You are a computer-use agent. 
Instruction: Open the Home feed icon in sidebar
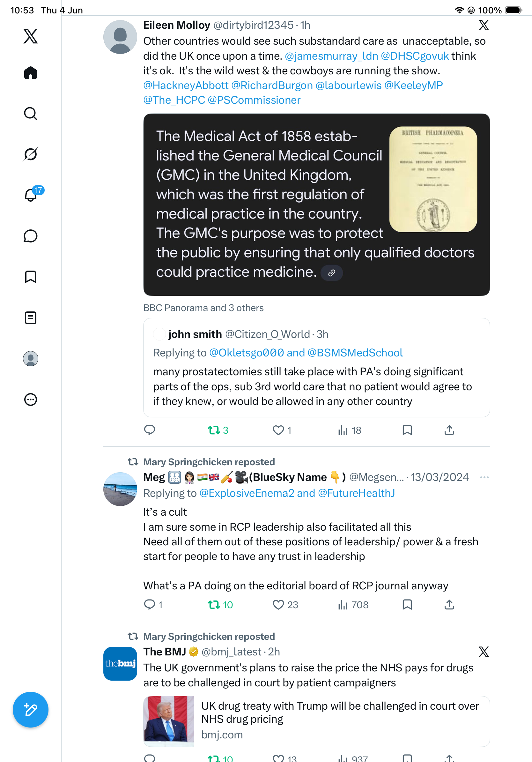[x=31, y=73]
